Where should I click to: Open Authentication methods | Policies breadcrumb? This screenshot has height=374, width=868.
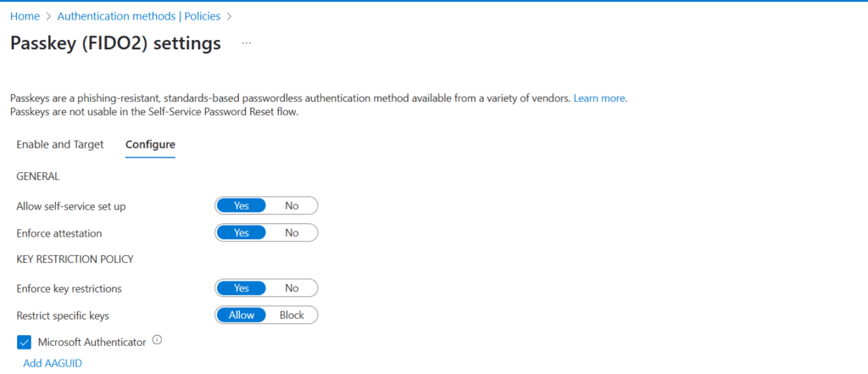tap(139, 16)
